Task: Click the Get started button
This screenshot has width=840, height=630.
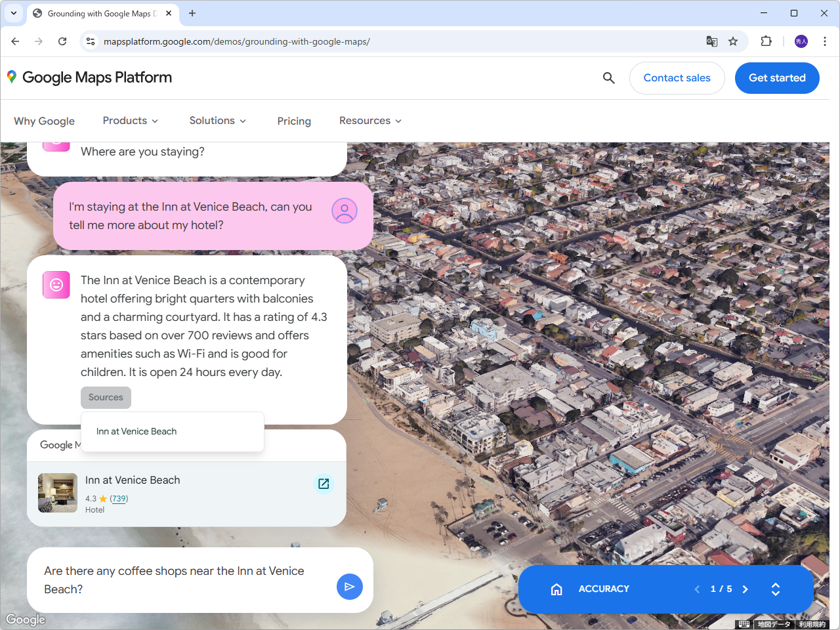Action: point(777,77)
